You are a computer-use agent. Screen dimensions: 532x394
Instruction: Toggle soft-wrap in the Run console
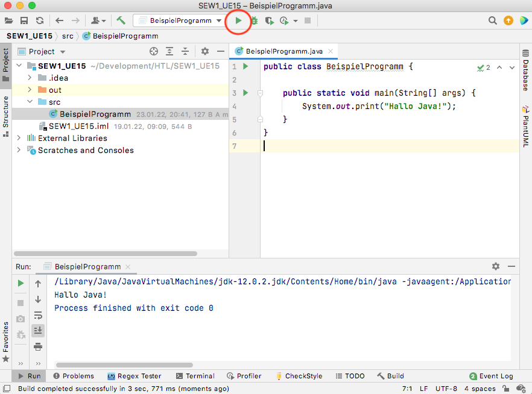(x=38, y=316)
